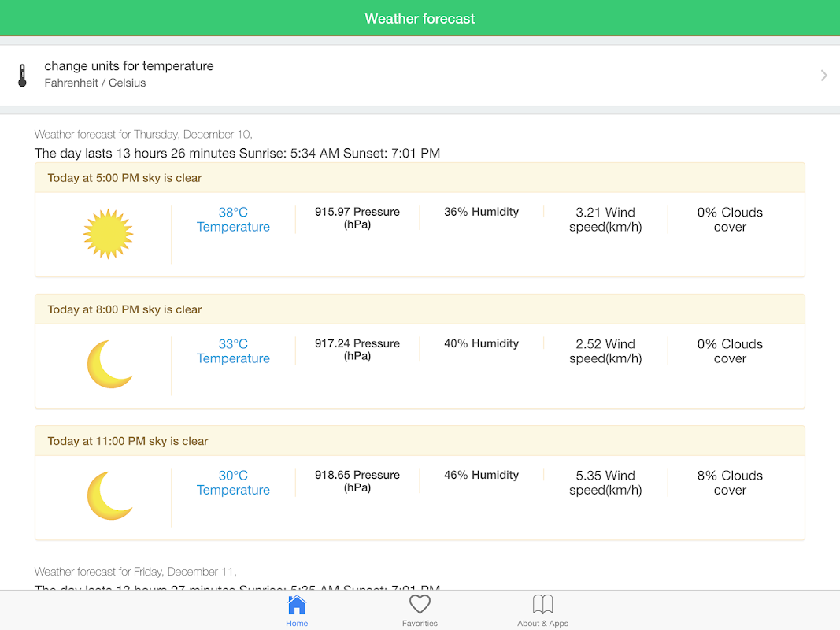Click the 38°C Temperature link

(233, 220)
